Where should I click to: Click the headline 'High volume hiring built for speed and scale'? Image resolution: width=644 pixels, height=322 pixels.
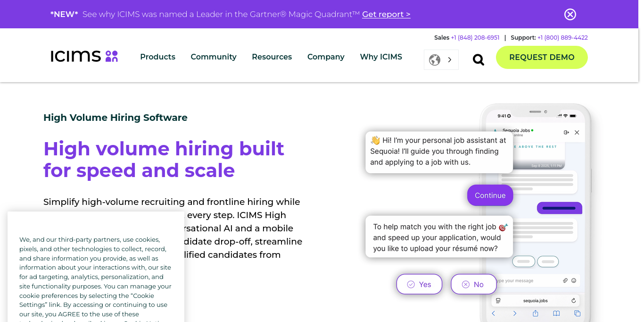pos(164,160)
